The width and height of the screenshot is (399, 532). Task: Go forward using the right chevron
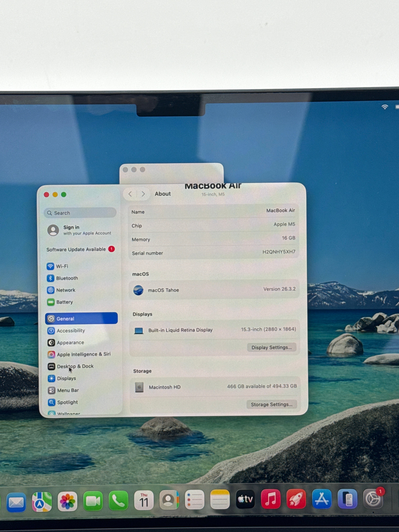[143, 194]
